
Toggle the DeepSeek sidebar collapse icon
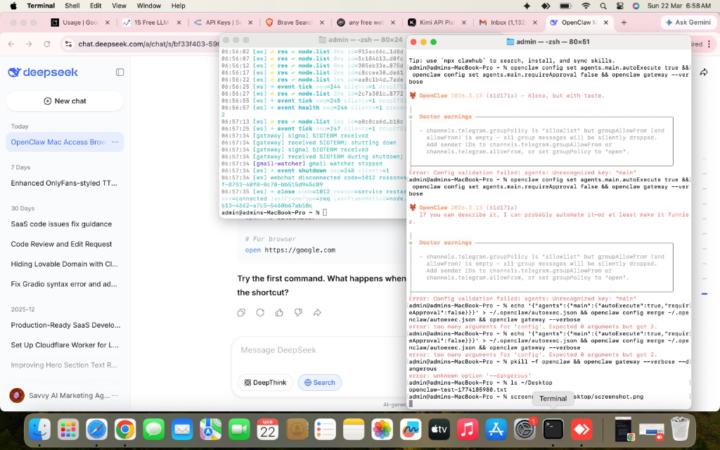tap(120, 72)
